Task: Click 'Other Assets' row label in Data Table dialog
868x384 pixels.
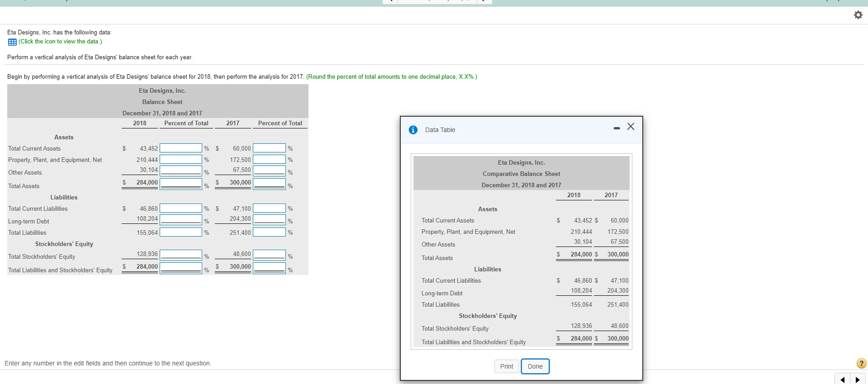Action: [438, 244]
